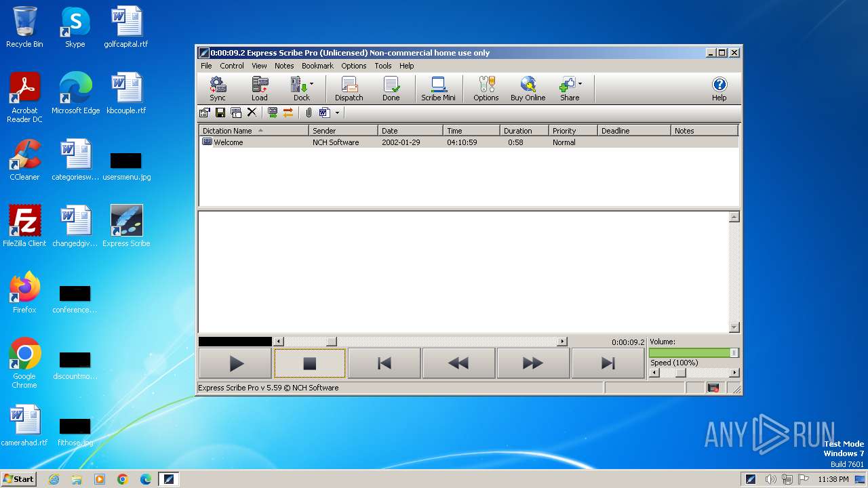
Task: Expand the Share dropdown arrow
Action: click(x=580, y=84)
